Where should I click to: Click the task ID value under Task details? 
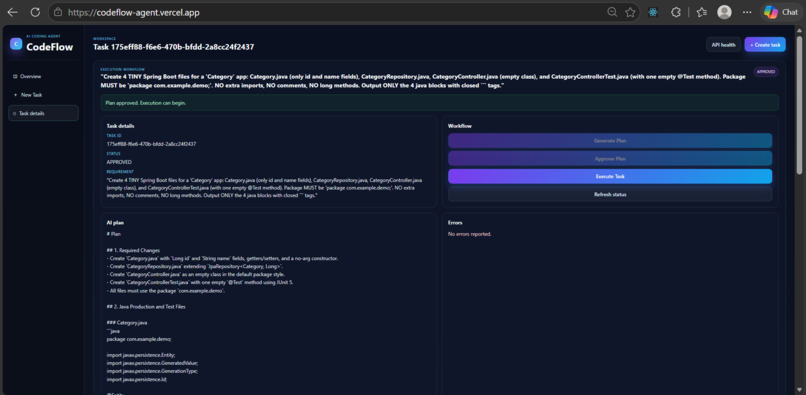[x=151, y=144]
